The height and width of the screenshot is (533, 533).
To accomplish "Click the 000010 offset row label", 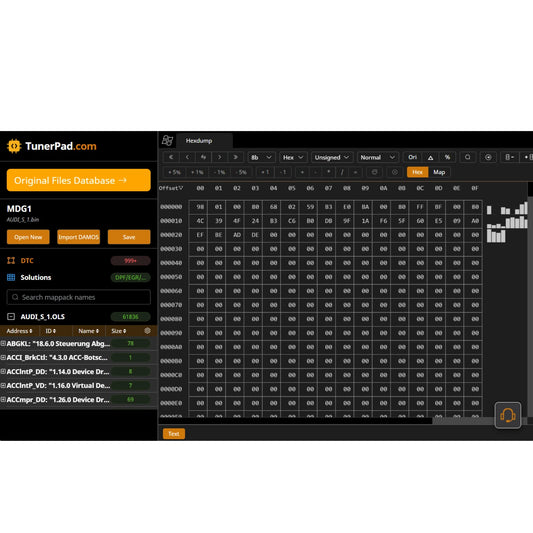I will point(171,221).
